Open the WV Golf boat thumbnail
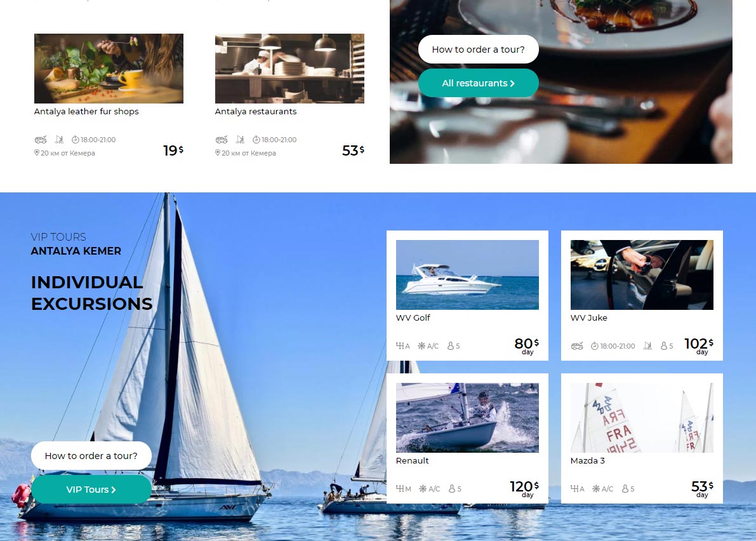The height and width of the screenshot is (541, 756). pos(467,275)
